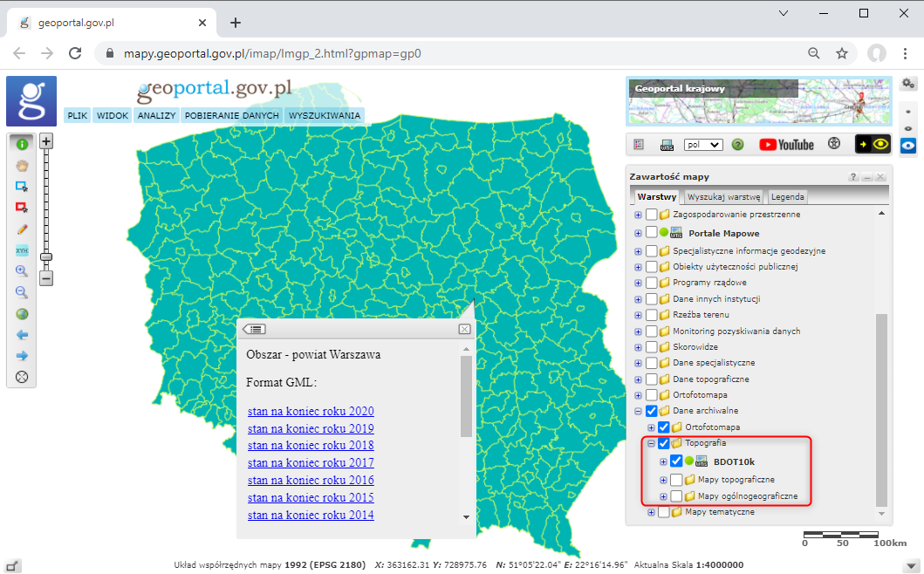Switch to the Legenda tab
Viewport: 924px width, 574px height.
coord(787,197)
